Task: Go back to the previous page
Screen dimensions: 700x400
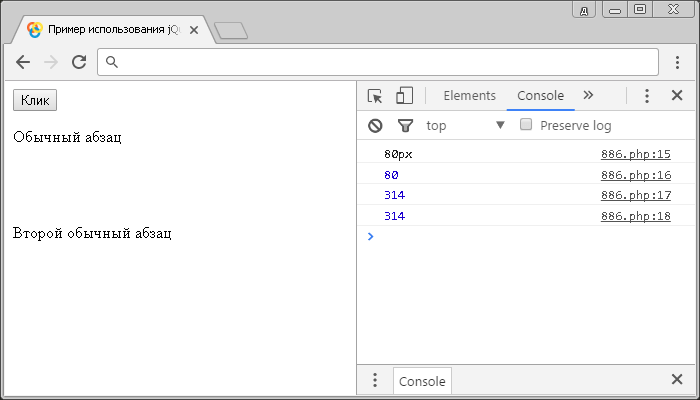Action: pyautogui.click(x=23, y=62)
